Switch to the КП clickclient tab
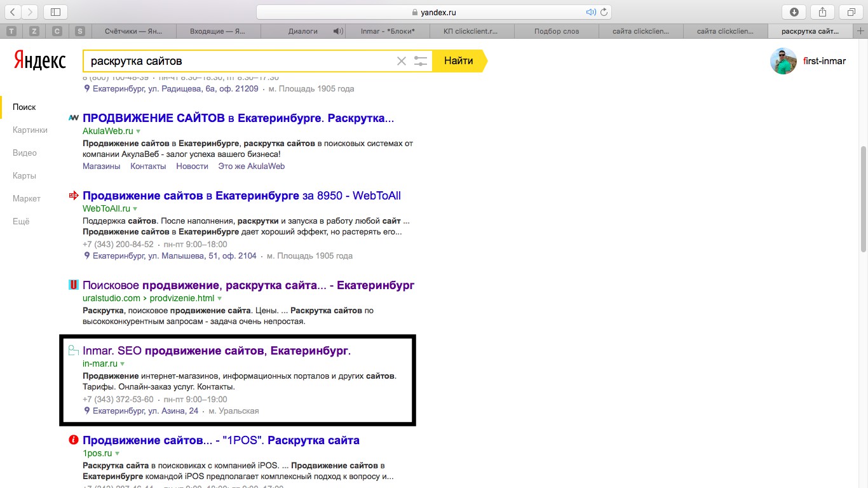 pos(472,31)
